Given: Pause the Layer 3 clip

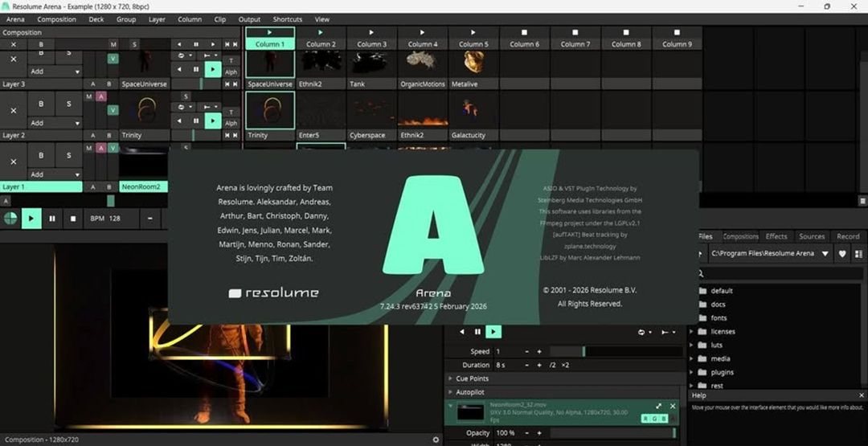Looking at the screenshot, I should (x=196, y=70).
